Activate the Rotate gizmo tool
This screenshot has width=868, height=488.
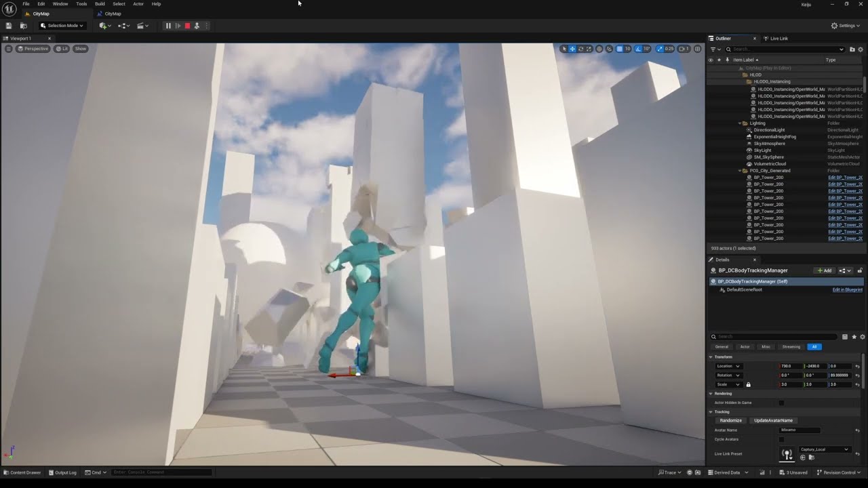pos(580,49)
